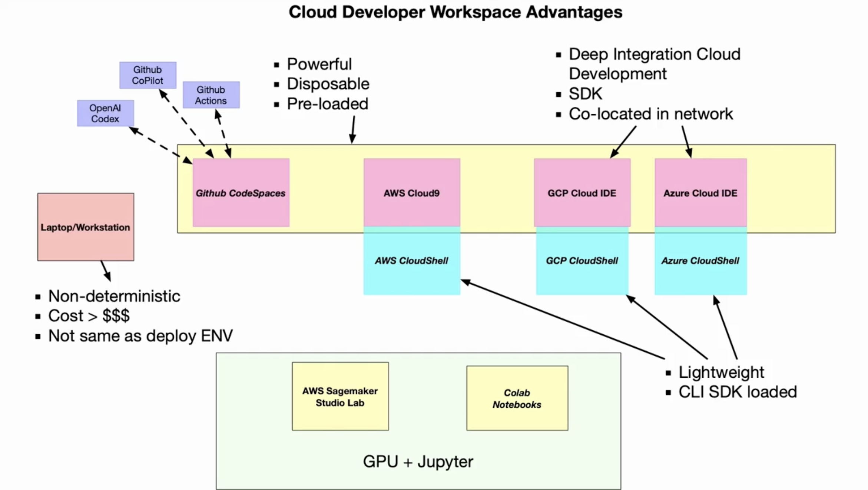This screenshot has width=868, height=490.
Task: Click the standalone SDK bullet text
Action: coord(586,94)
